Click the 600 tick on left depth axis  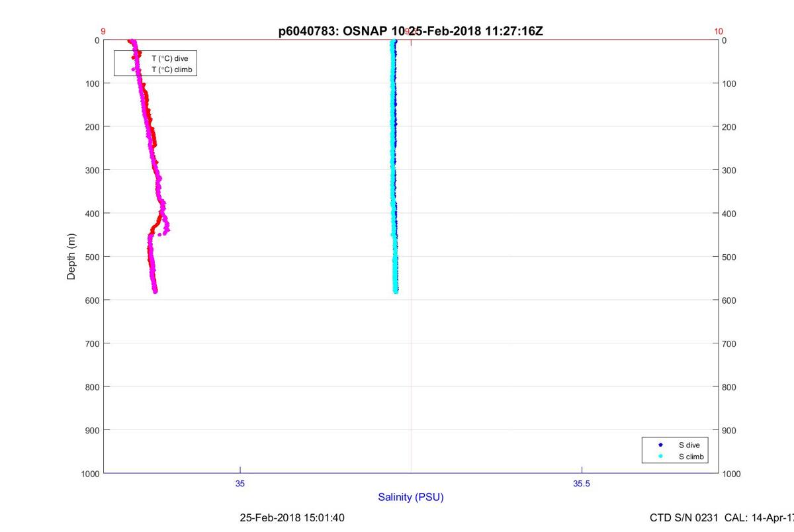[x=93, y=300]
